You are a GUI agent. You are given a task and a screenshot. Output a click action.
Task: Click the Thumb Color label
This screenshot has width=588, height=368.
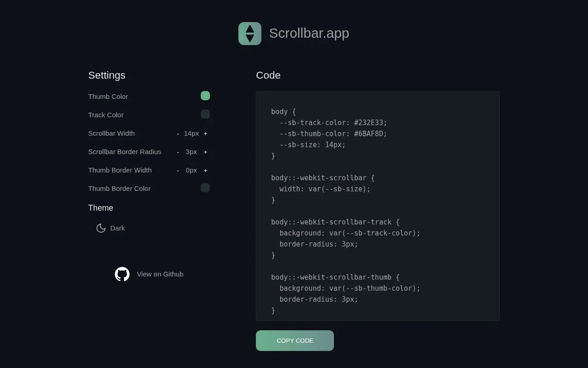coord(108,97)
